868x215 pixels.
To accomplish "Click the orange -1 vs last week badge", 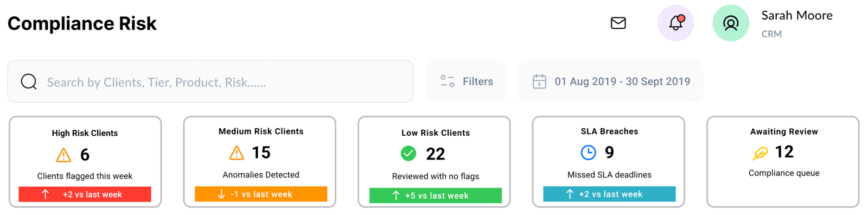I will (x=261, y=194).
